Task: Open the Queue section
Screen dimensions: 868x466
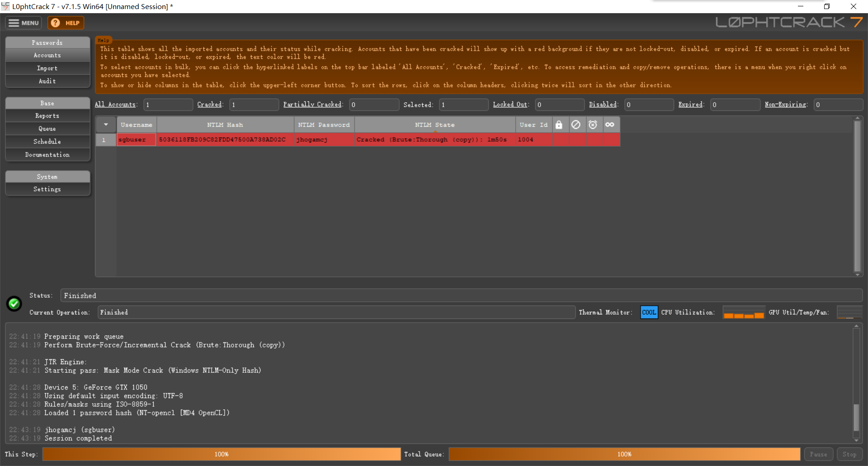Action: point(47,129)
